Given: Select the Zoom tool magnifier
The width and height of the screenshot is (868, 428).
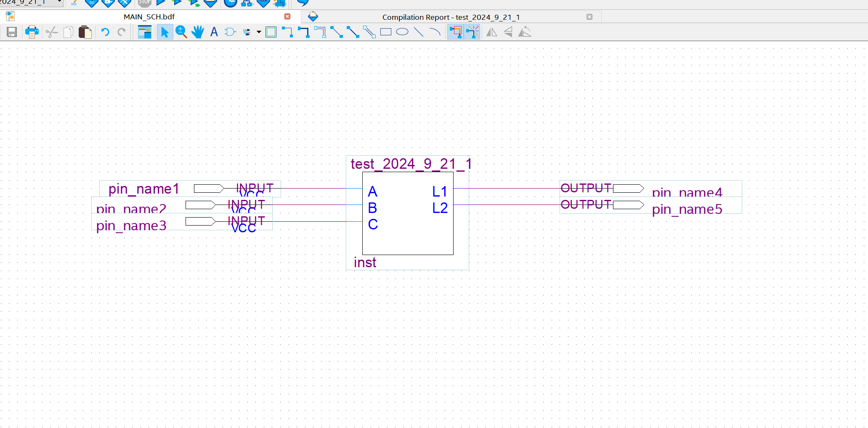Looking at the screenshot, I should coord(181,32).
